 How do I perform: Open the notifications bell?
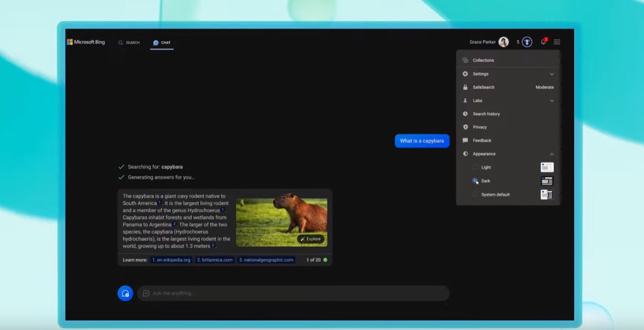pyautogui.click(x=543, y=41)
